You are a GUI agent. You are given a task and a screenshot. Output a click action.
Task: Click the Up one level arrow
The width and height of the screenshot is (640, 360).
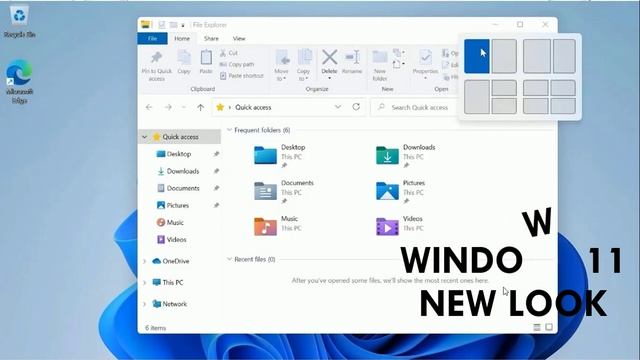[200, 107]
